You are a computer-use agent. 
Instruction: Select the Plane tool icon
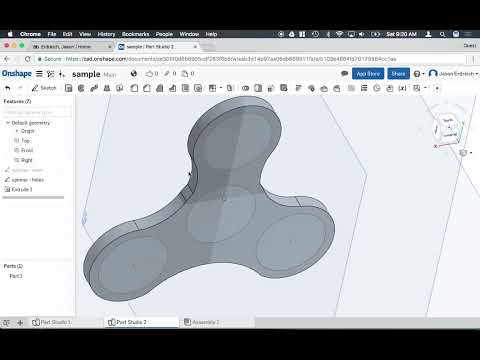click(x=351, y=88)
